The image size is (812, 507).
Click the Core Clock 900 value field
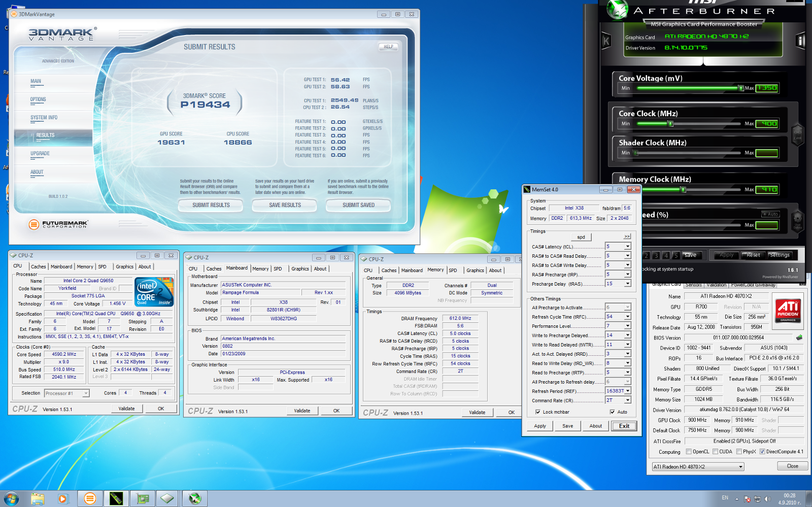click(x=767, y=124)
